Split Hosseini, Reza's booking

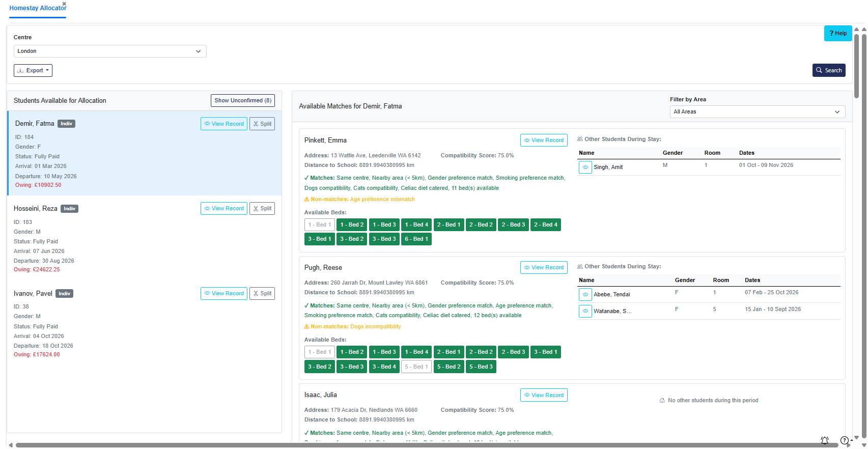coord(262,208)
